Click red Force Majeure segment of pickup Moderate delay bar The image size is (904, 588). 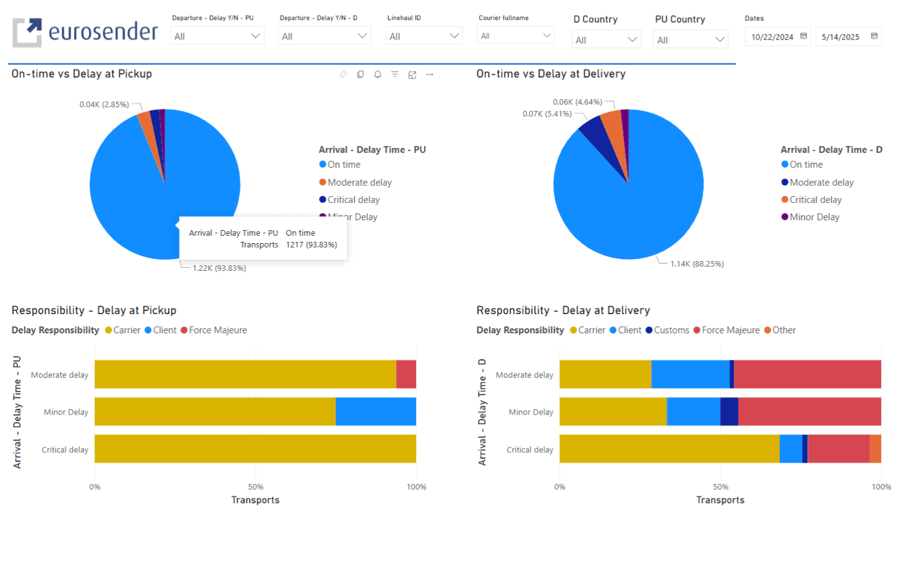tap(406, 374)
